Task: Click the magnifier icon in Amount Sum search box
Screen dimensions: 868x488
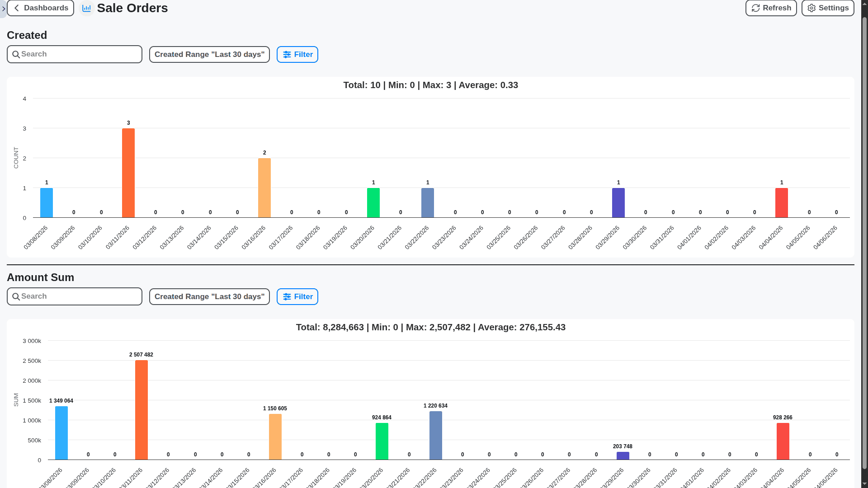Action: tap(16, 296)
